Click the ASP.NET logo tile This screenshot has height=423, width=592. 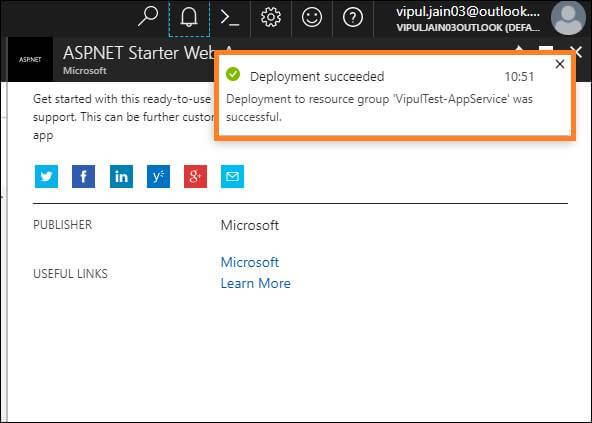click(30, 59)
